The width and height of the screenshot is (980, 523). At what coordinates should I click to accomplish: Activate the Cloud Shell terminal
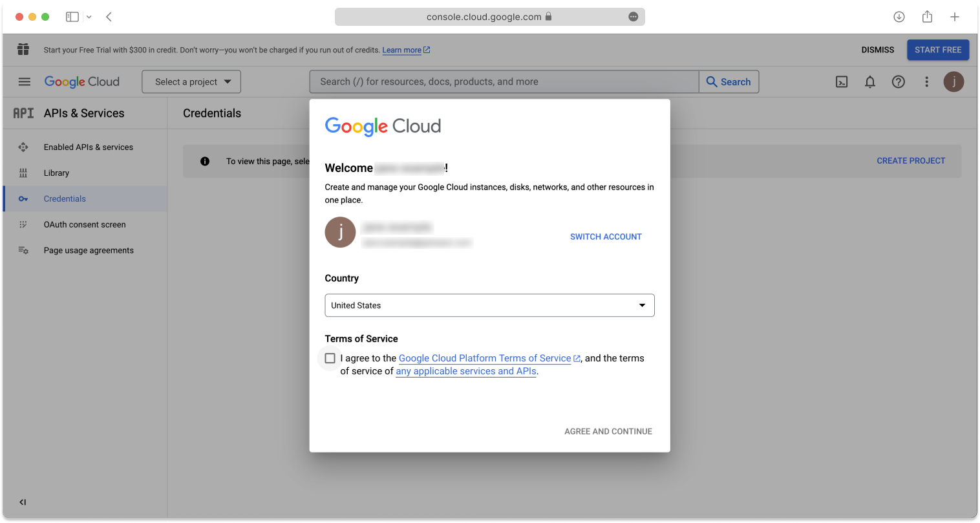(841, 81)
